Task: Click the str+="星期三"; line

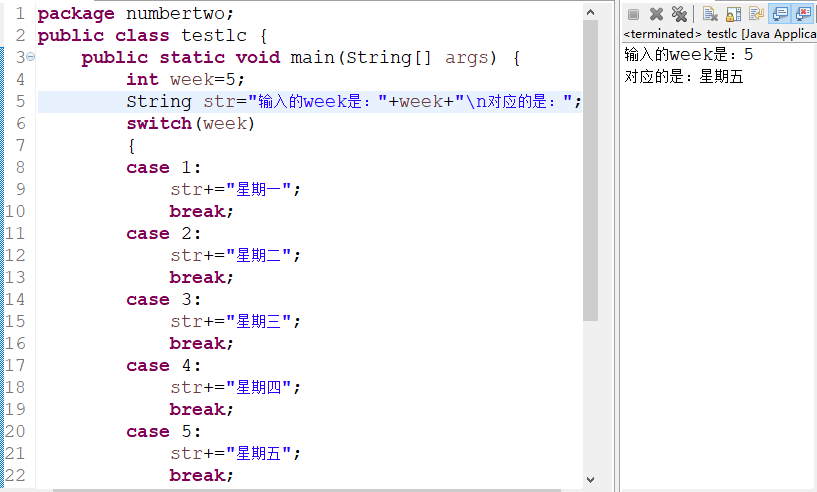Action: pos(236,322)
